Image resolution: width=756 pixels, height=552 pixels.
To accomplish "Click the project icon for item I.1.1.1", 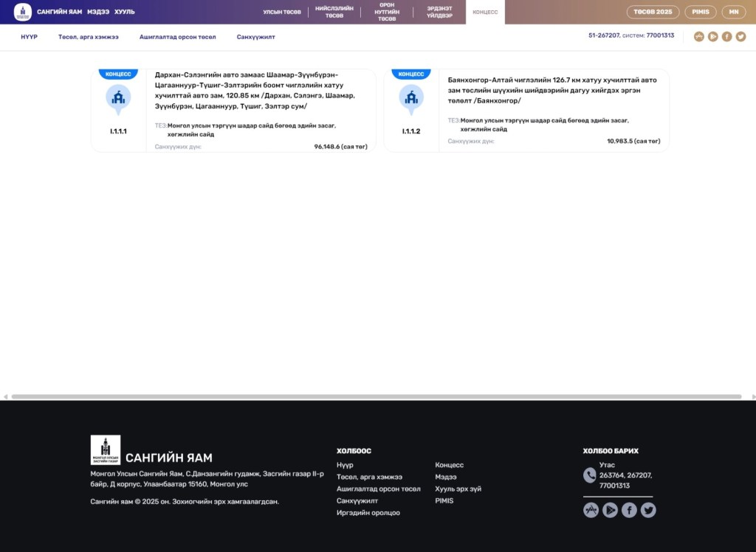I will [118, 98].
